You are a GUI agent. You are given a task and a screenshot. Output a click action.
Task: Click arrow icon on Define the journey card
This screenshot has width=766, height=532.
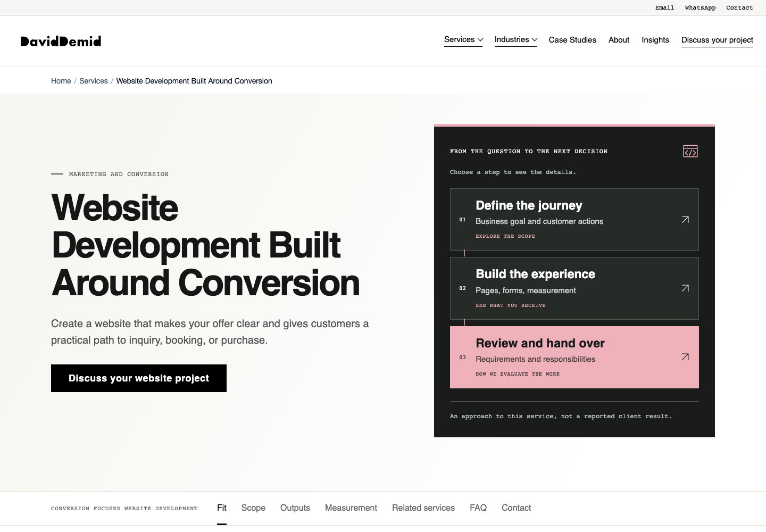(685, 220)
